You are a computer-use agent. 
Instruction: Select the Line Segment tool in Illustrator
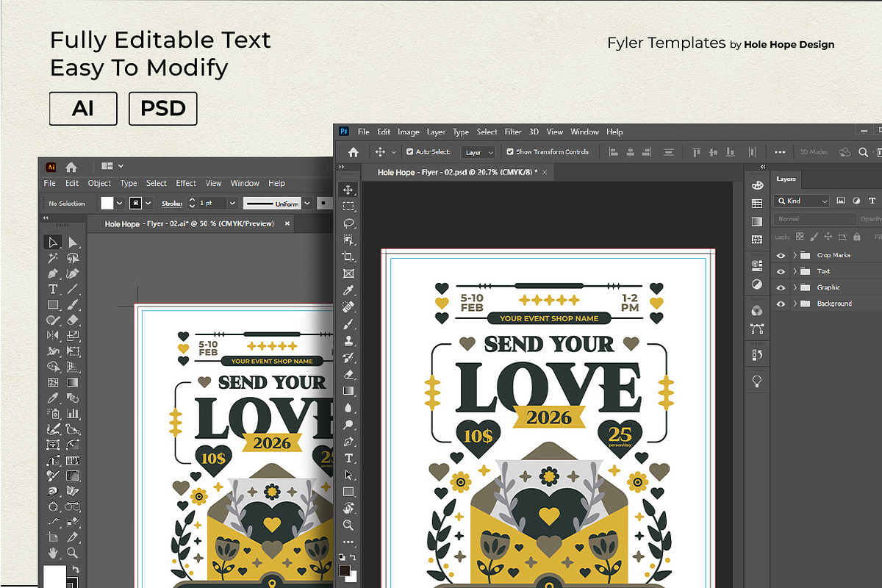(x=73, y=289)
